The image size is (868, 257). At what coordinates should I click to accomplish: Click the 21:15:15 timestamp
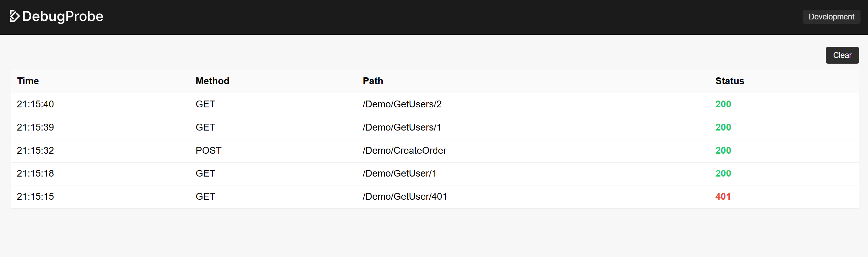35,197
